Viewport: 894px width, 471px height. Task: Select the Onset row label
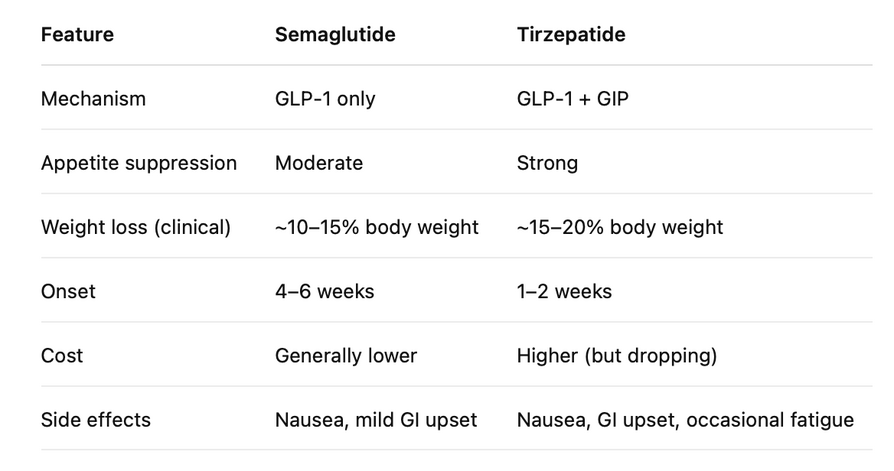68,291
